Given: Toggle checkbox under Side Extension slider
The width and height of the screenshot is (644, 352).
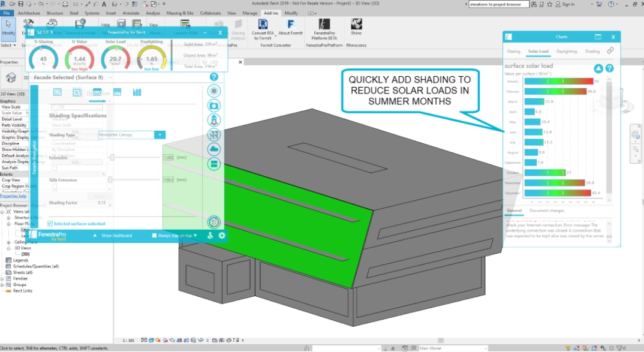Looking at the screenshot, I should tap(55, 187).
